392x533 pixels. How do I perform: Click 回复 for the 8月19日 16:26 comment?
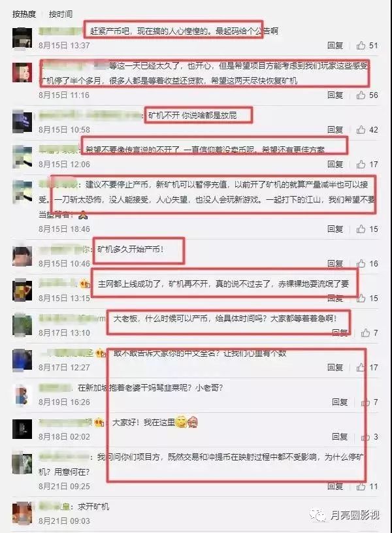[x=339, y=402]
